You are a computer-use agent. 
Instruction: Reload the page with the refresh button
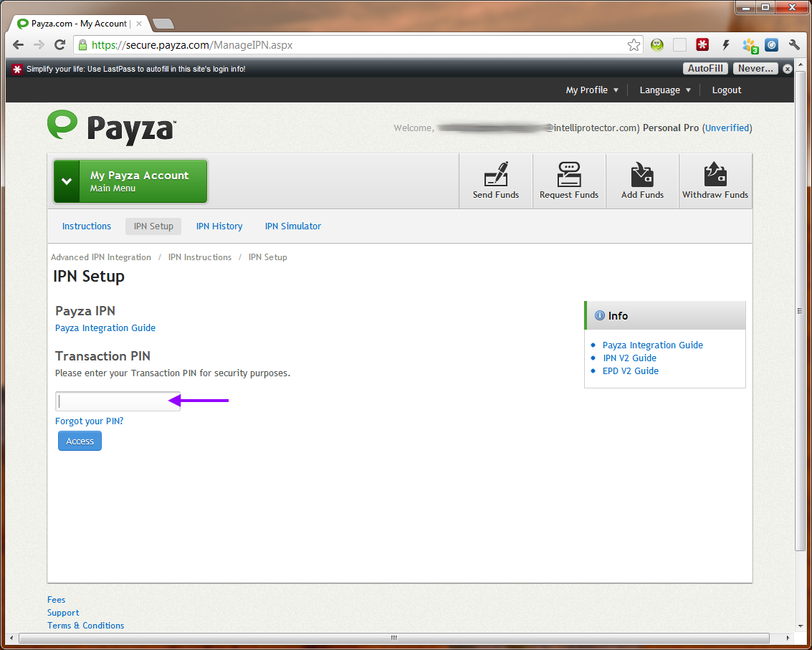pos(60,45)
